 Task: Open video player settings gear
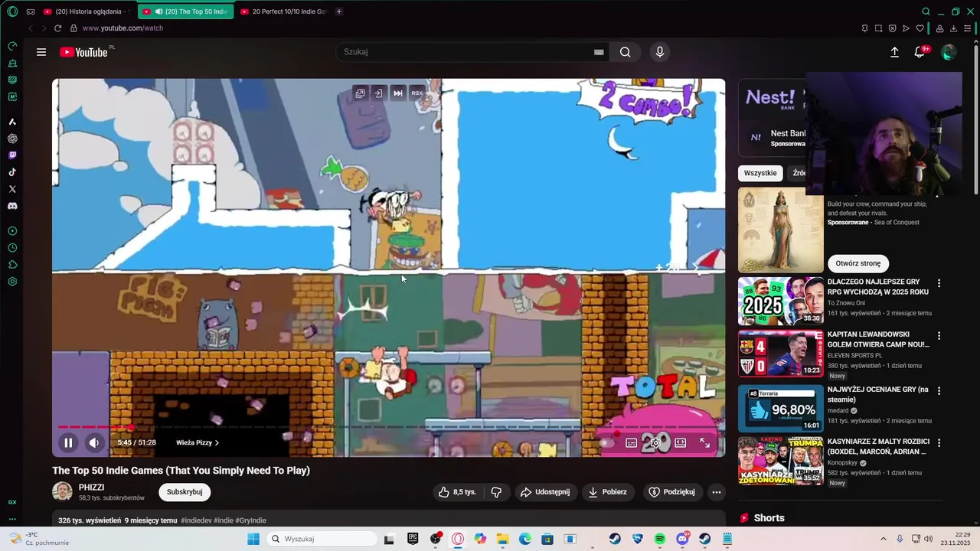(655, 442)
